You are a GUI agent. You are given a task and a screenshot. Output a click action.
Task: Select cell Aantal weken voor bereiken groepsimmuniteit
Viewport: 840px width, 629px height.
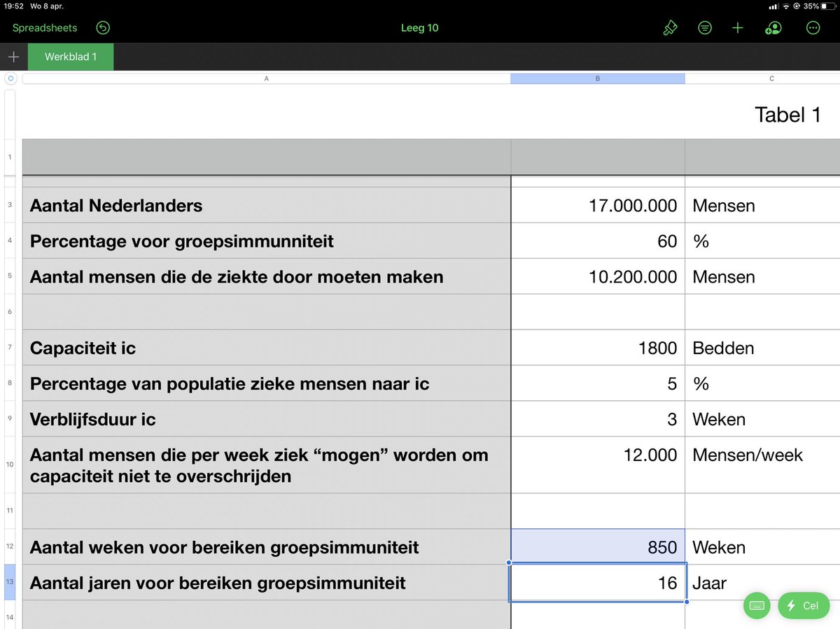267,547
